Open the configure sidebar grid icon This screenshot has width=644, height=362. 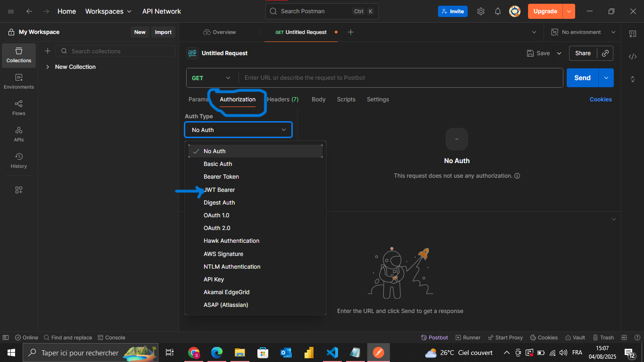[x=19, y=190]
